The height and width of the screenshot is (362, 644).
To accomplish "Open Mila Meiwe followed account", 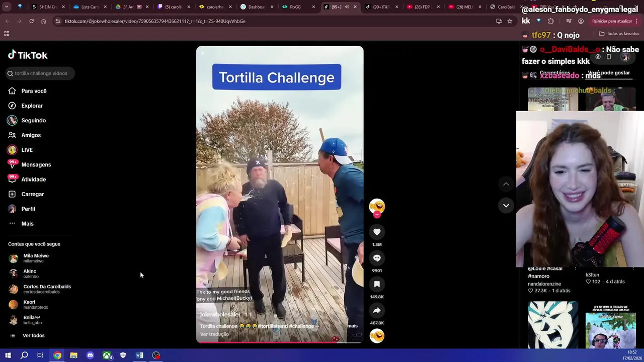I will (x=29, y=258).
